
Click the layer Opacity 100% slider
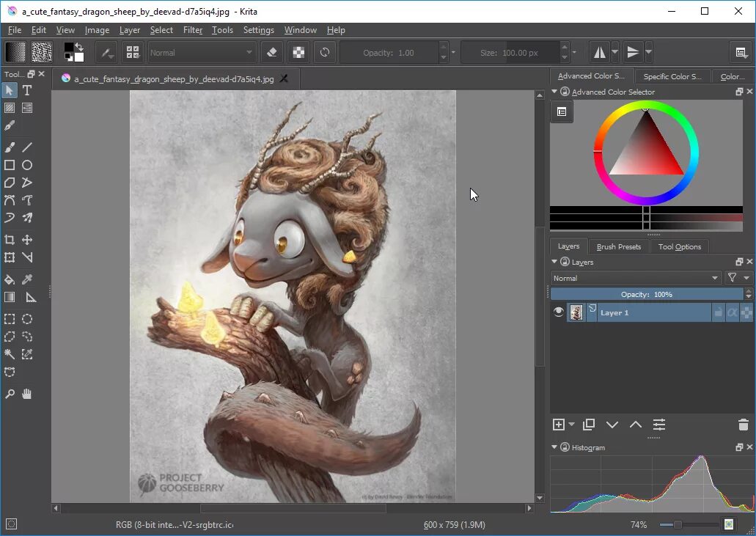(647, 294)
